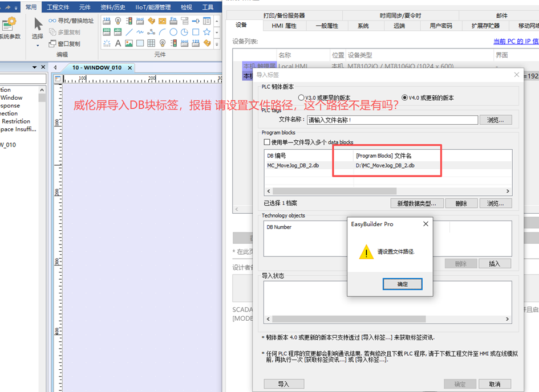Expand the component gallery's more-options arrow
Image resolution: width=539 pixels, height=392 pixels.
click(x=217, y=44)
